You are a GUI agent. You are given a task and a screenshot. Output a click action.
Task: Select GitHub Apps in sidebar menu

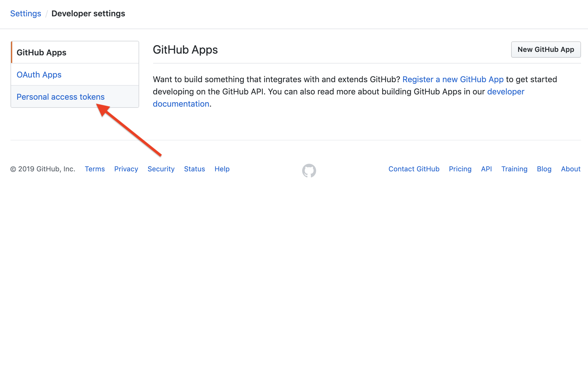75,52
